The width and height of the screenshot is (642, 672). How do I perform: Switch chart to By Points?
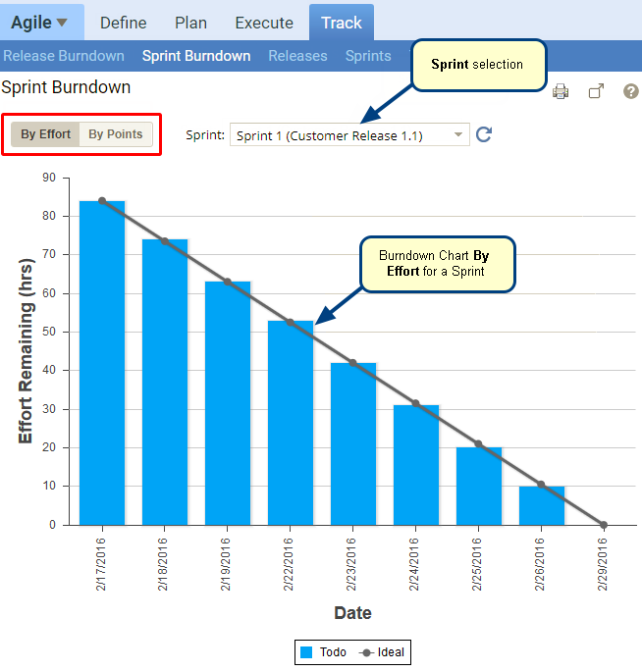tap(116, 134)
